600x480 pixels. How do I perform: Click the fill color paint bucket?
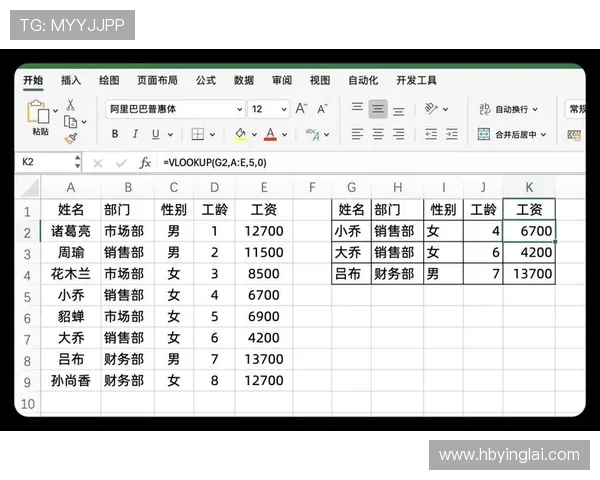click(x=240, y=134)
